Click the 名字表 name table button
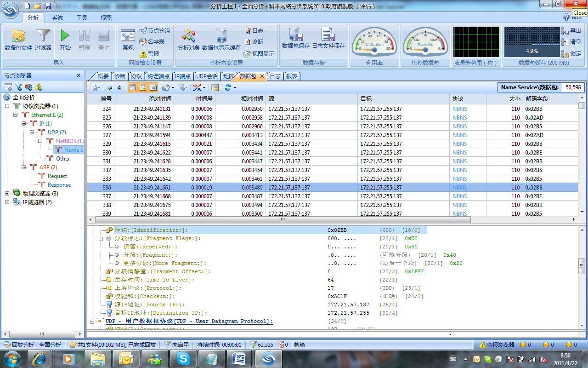 tap(152, 42)
